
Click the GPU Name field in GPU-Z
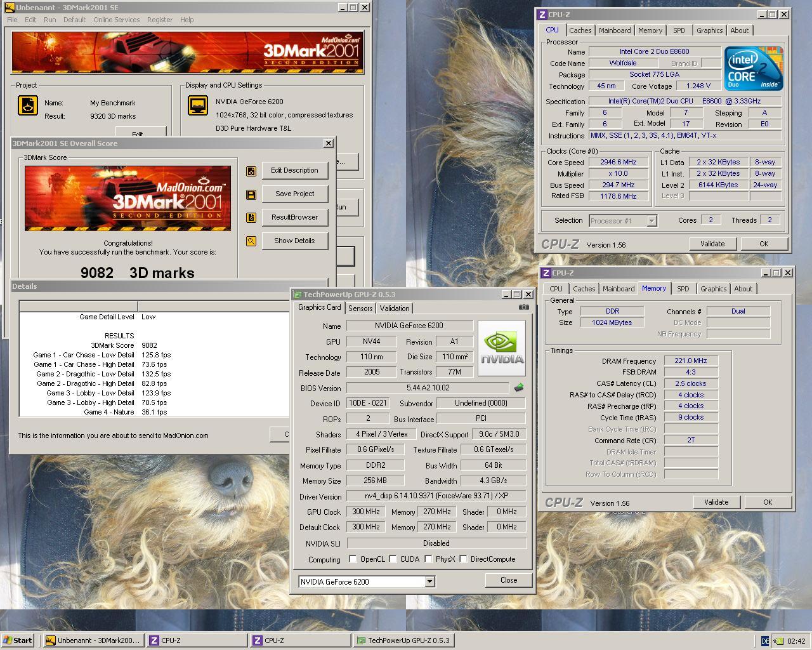click(x=410, y=326)
